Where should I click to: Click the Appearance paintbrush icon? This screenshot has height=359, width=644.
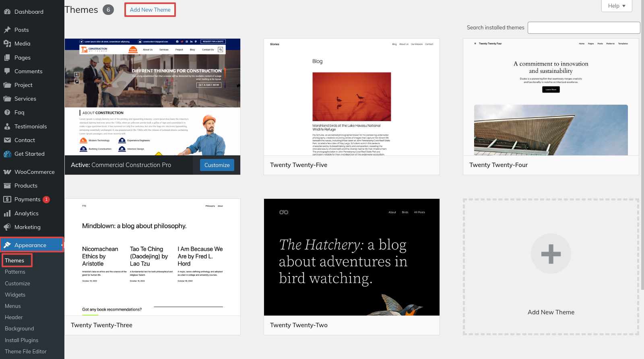click(7, 245)
